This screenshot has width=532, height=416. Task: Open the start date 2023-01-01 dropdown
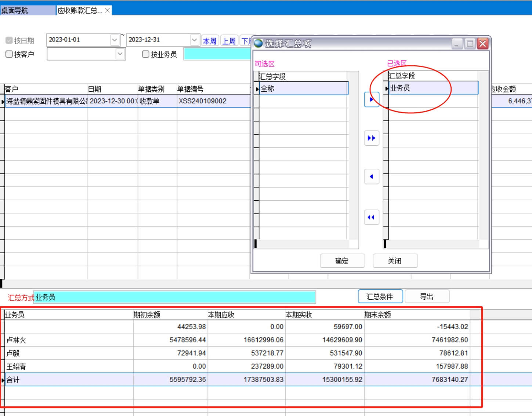pos(115,40)
